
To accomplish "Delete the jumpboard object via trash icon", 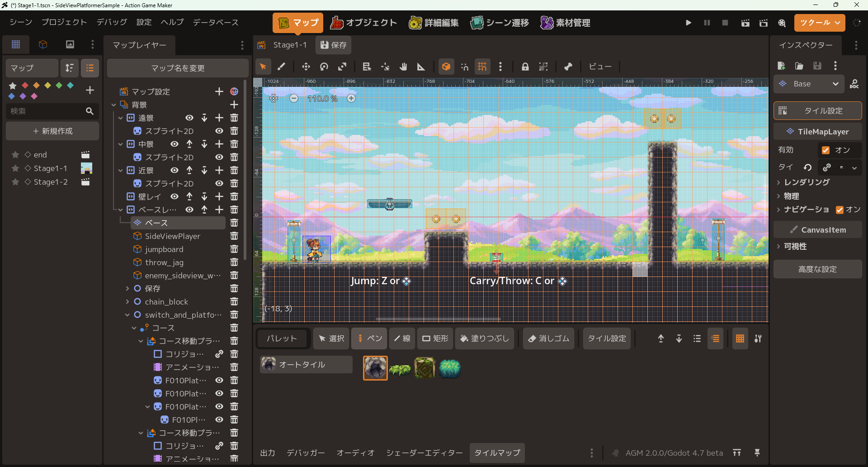I will [x=234, y=249].
